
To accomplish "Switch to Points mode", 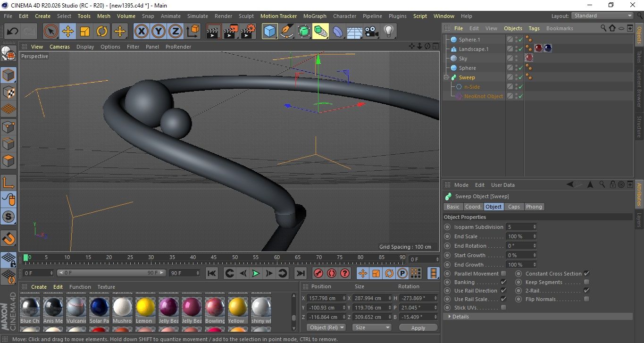I will [8, 126].
